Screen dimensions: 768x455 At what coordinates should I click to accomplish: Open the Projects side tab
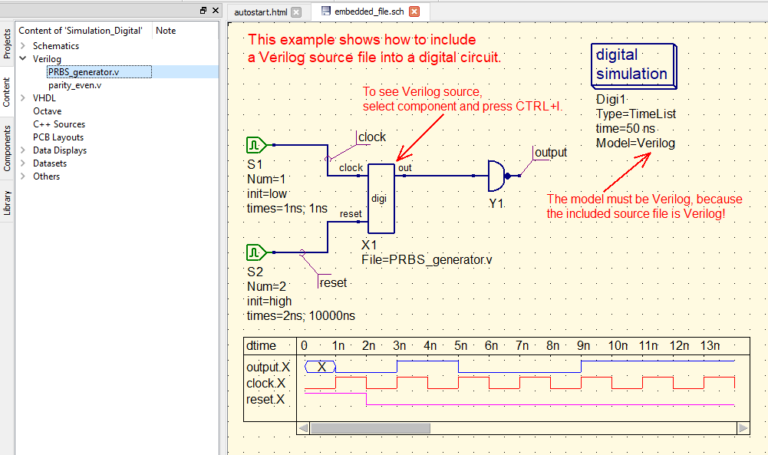[8, 45]
